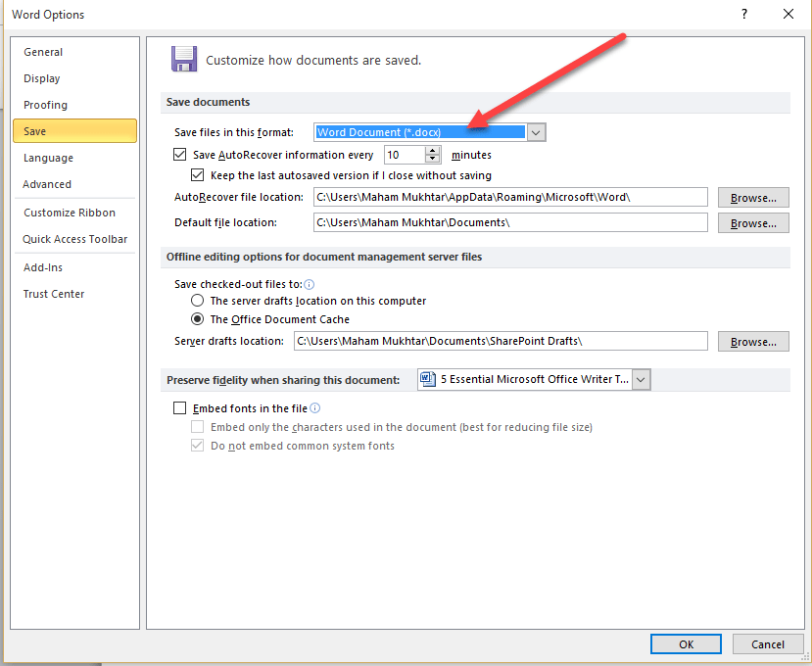Select the Save category
812x666 pixels.
tap(74, 131)
